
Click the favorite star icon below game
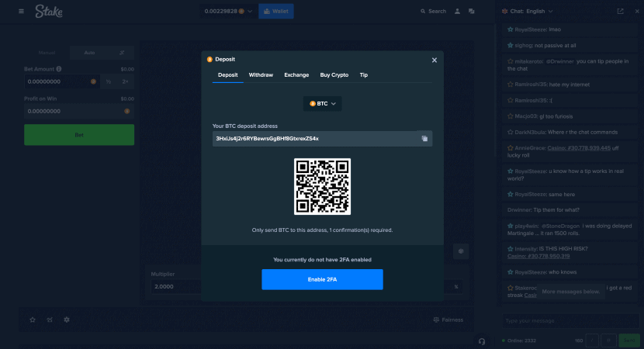(33, 320)
